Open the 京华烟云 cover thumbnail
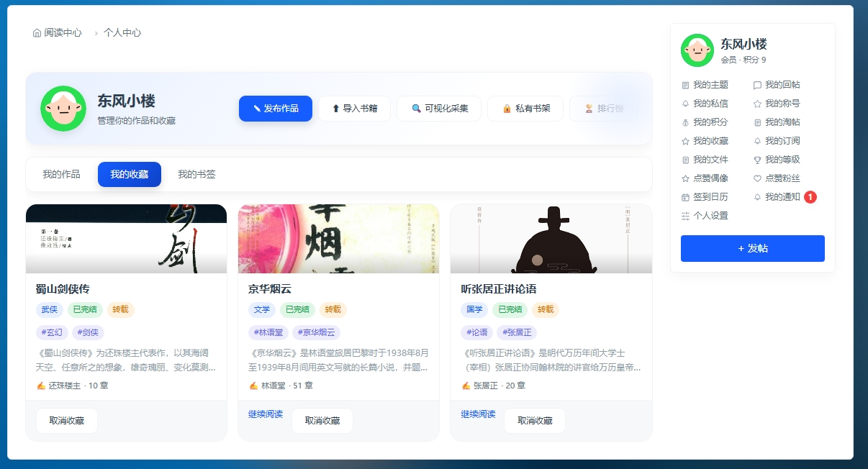 coord(338,239)
